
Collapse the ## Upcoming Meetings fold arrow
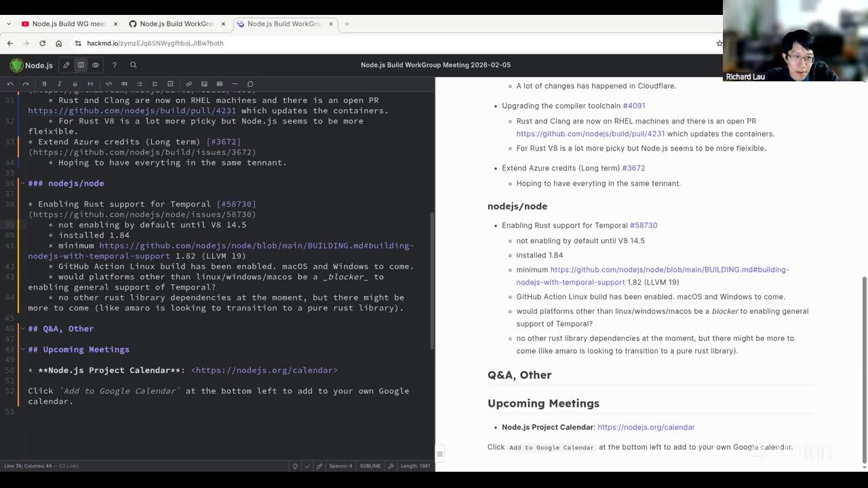click(22, 350)
